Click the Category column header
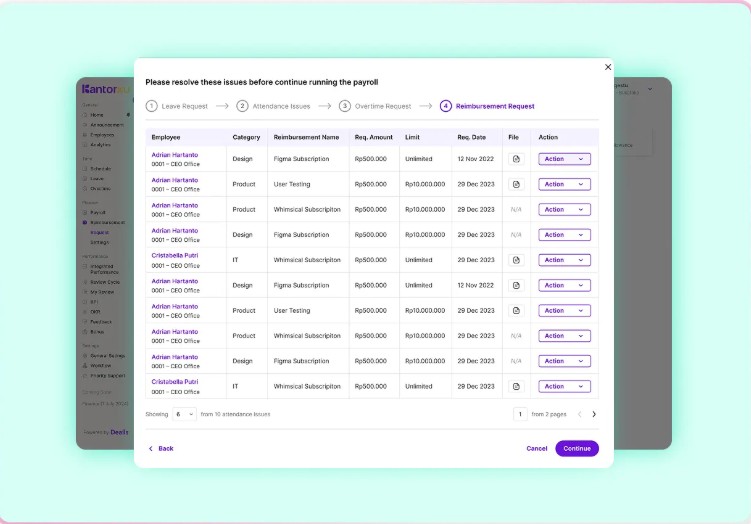The height and width of the screenshot is (524, 751). click(246, 137)
